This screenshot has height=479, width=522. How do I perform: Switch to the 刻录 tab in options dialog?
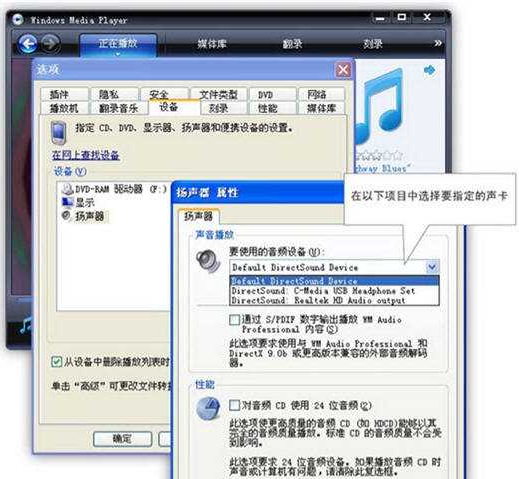tap(224, 108)
